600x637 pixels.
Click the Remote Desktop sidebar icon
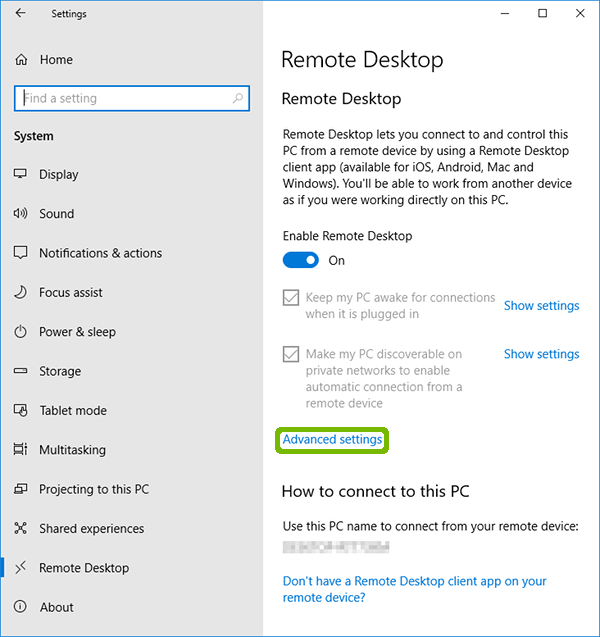point(20,568)
